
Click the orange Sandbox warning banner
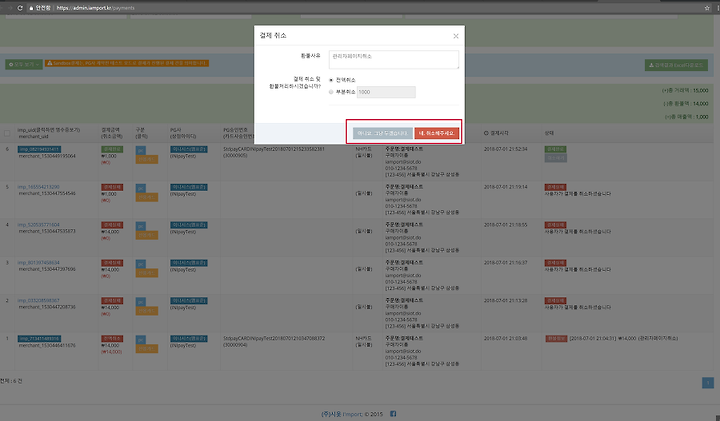127,63
